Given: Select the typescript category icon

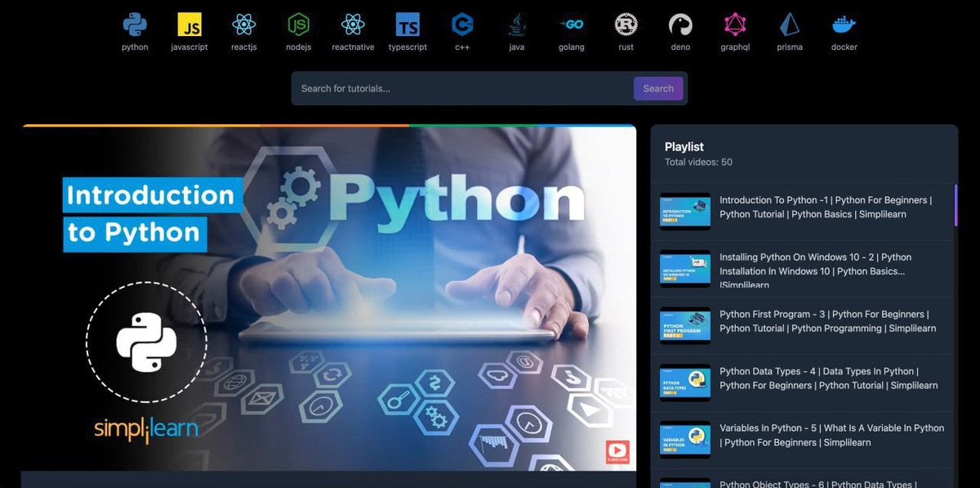Looking at the screenshot, I should click(x=408, y=25).
